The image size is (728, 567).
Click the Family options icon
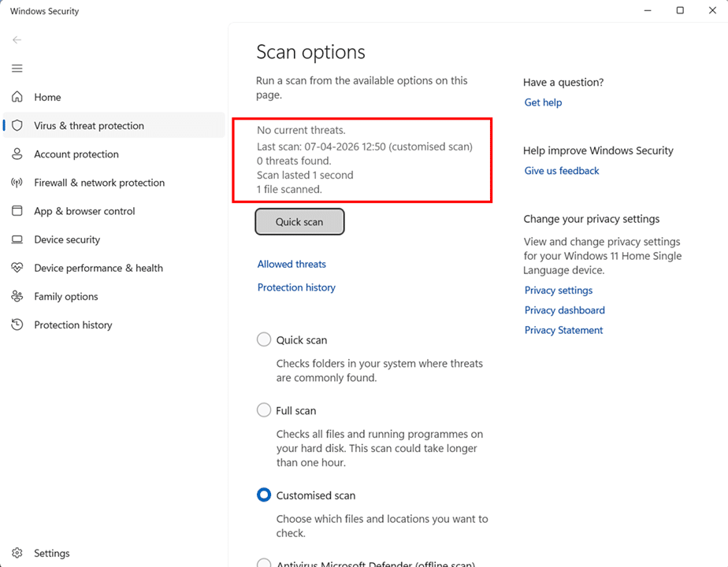tap(17, 297)
